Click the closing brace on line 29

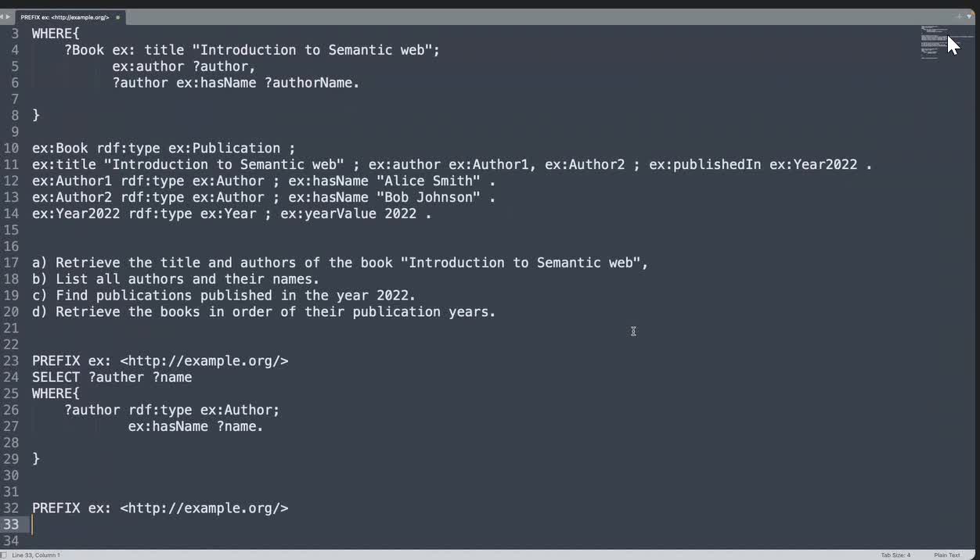point(36,458)
